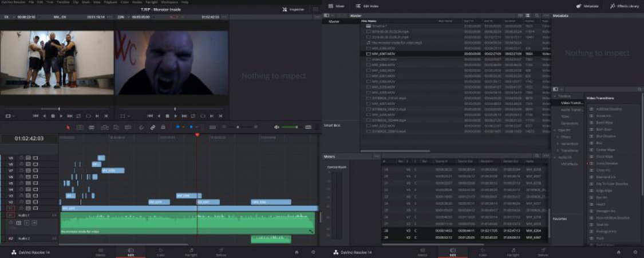The height and width of the screenshot is (258, 644).
Task: Collapse the Toolbox tree section
Action: pyautogui.click(x=555, y=96)
